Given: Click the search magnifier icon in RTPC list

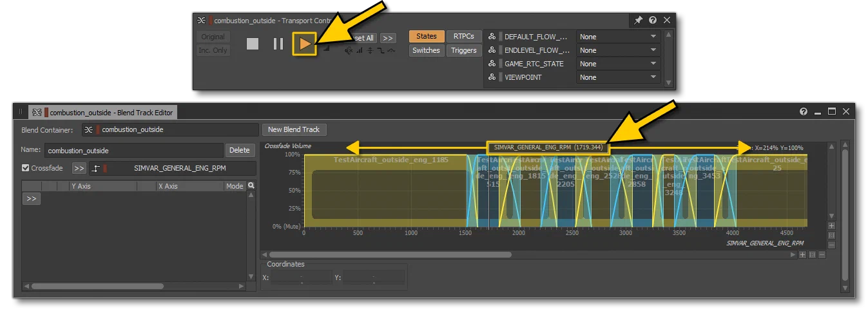Looking at the screenshot, I should coord(251,185).
